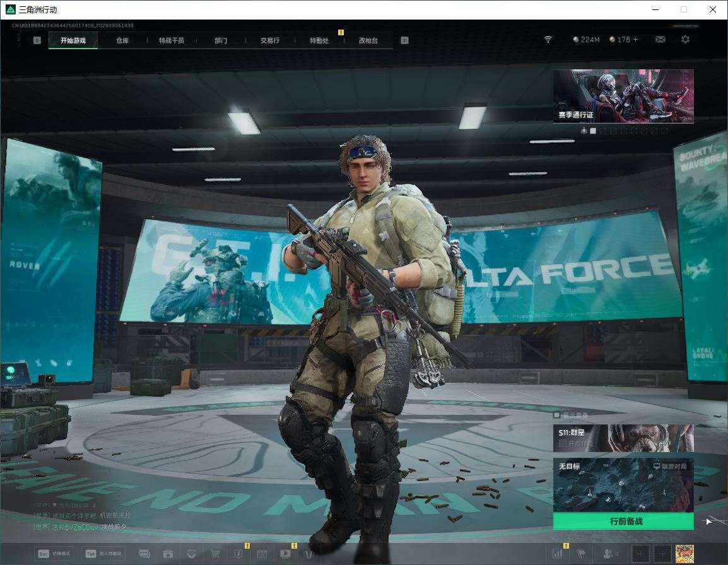Viewport: 728px width, 565px height.
Task: Open the 特勤处 tab
Action: pos(319,40)
